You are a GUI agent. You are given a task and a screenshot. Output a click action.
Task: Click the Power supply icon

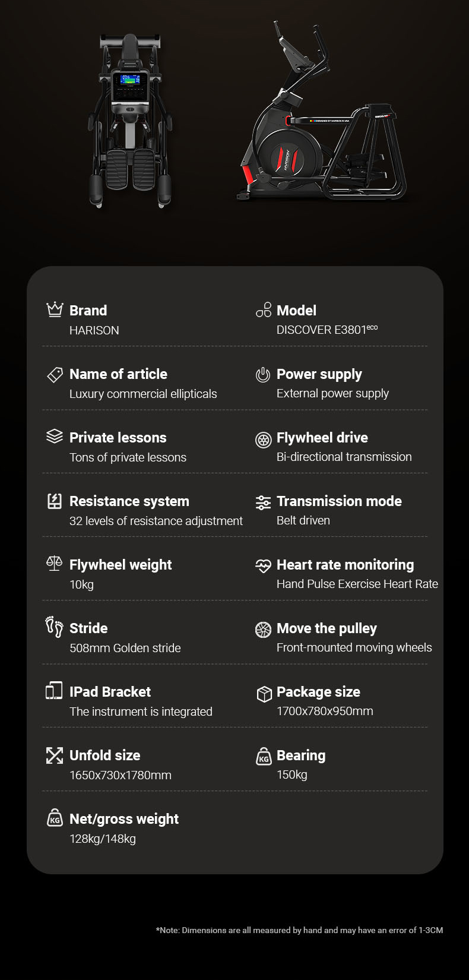coord(263,374)
